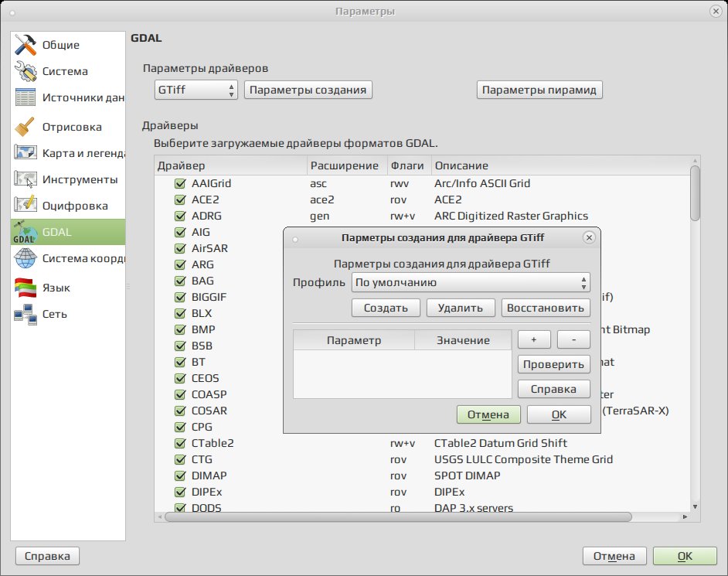
Task: Select the GDAL section icon
Action: 25,232
